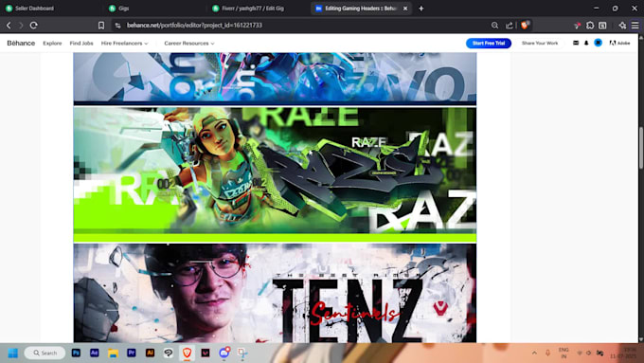
Task: Go to Find Jobs
Action: click(x=81, y=44)
